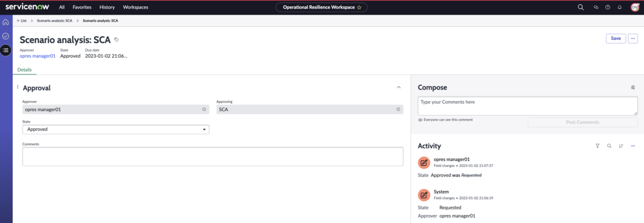This screenshot has height=223, width=644.
Task: Open the History menu
Action: point(107,7)
